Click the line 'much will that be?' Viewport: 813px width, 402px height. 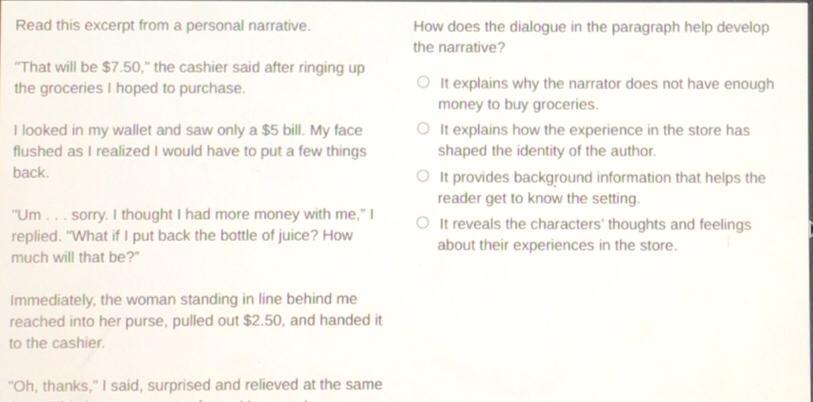point(76,257)
